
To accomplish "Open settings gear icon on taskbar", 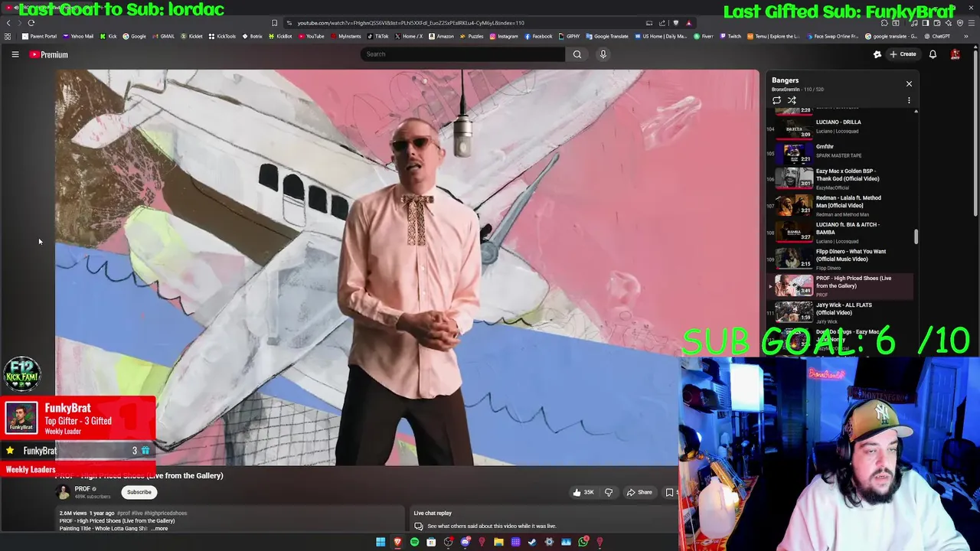I will coord(549,543).
